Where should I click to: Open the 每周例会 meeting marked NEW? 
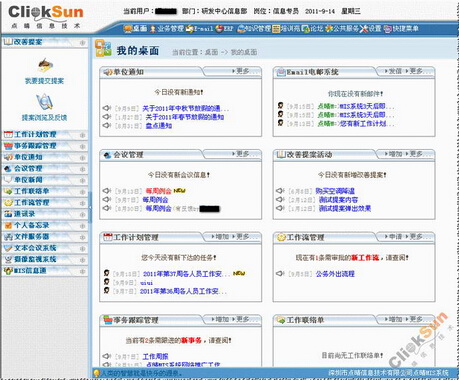coord(158,191)
